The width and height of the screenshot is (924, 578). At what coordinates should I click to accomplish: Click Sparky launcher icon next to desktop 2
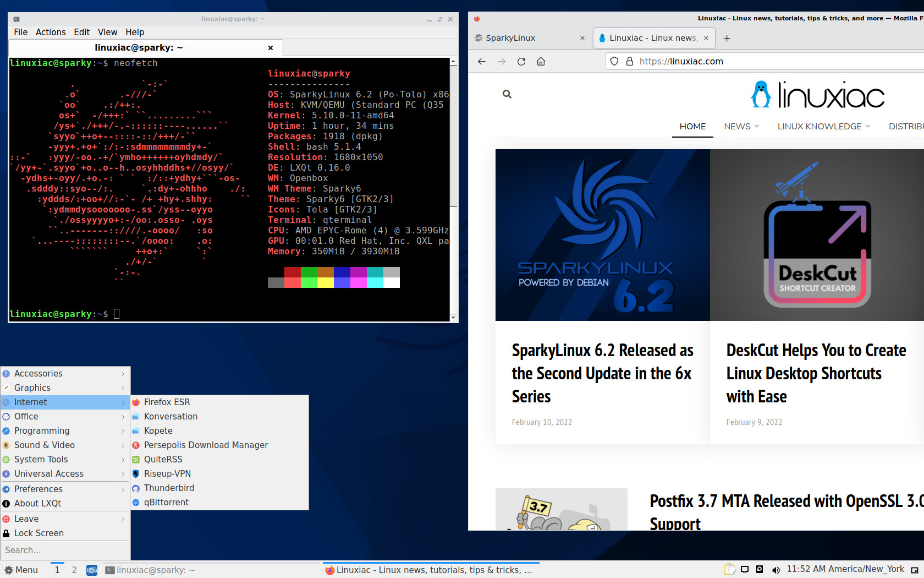pos(92,570)
